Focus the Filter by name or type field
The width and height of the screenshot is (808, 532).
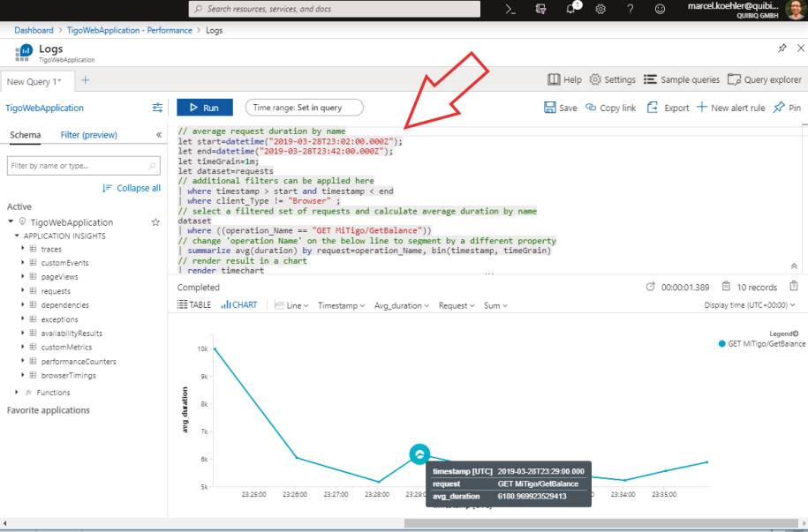(84, 166)
